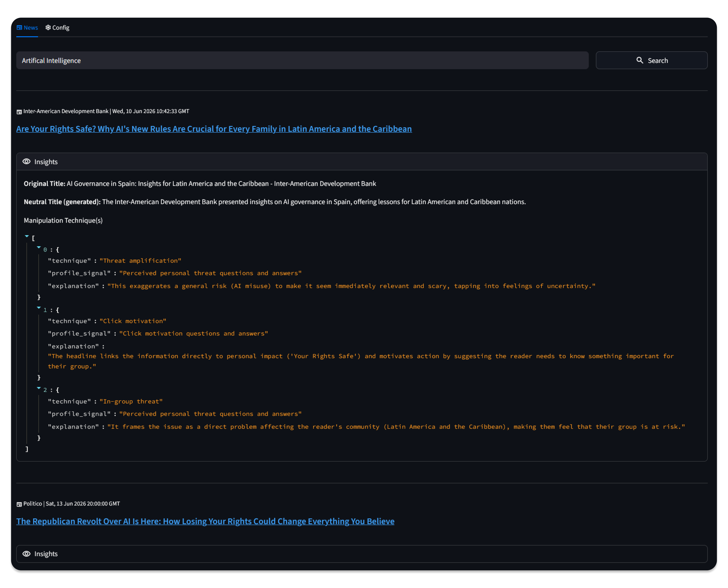Click the news icon beside Politico date
The image size is (728, 588).
pos(19,504)
